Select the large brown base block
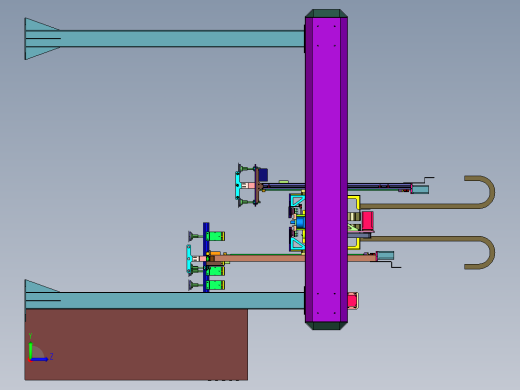This screenshot has width=520, height=390. [136, 344]
